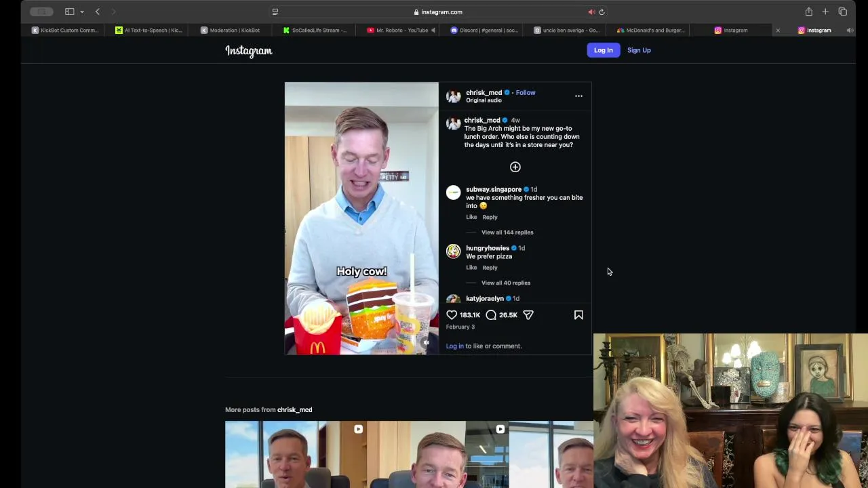This screenshot has width=868, height=488.
Task: Open hungryhowies commenter avatar
Action: click(453, 251)
